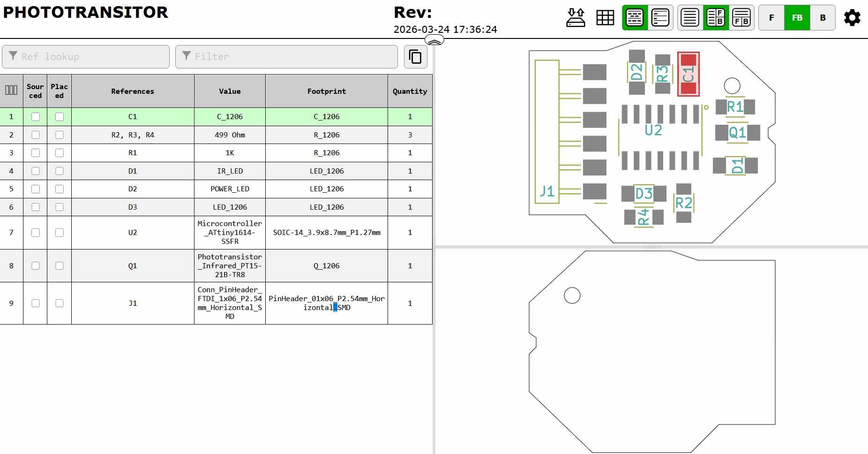This screenshot has width=868, height=454.
Task: Check Placed for the J1 connector row
Action: click(60, 303)
